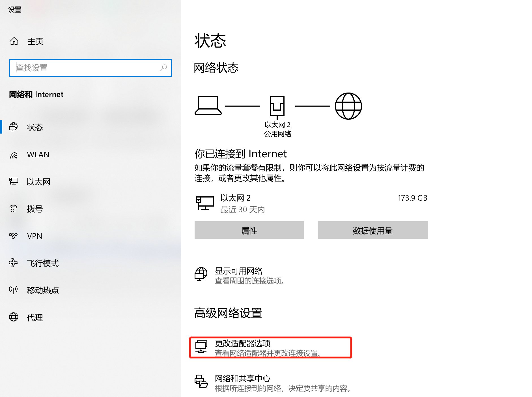The width and height of the screenshot is (532, 397).
Task: Open the 数据使用量 button
Action: click(x=372, y=230)
